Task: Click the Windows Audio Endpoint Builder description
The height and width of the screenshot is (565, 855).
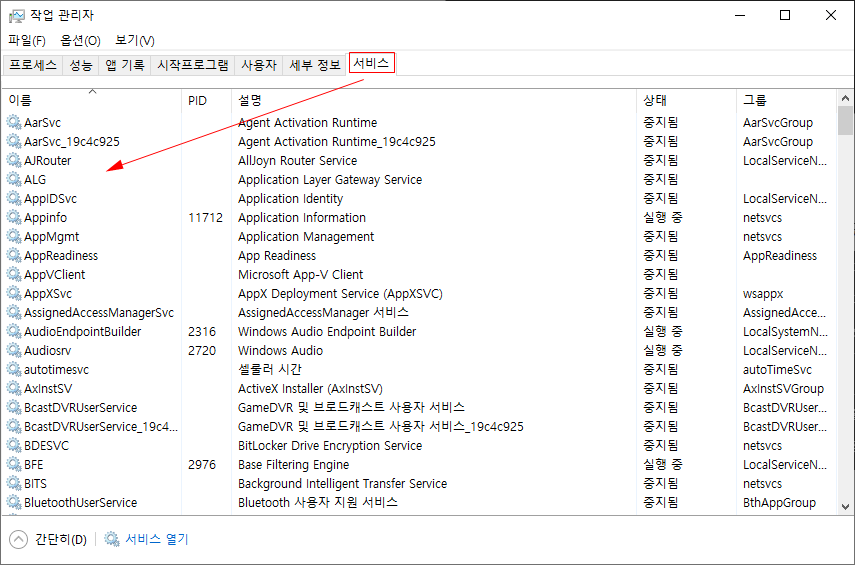Action: 327,331
